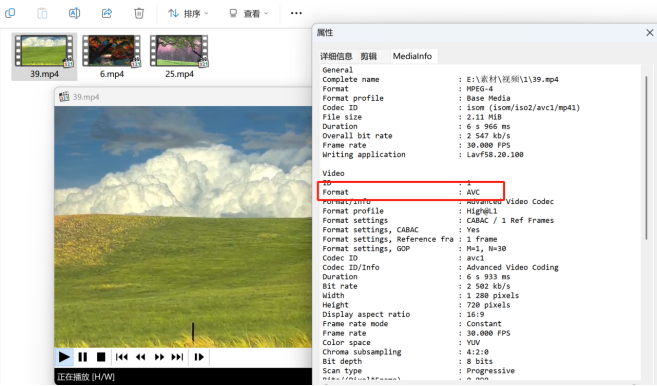
Task: Select the 25.mp4 video thumbnail
Action: (179, 57)
